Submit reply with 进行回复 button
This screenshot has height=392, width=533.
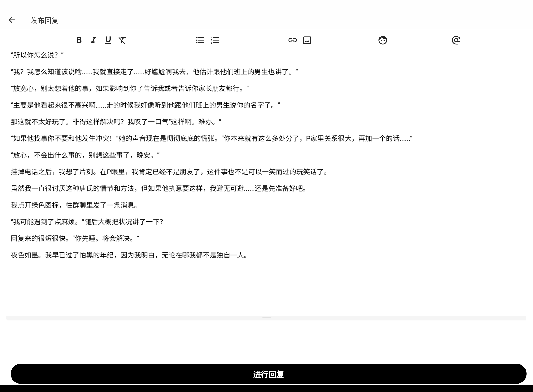pyautogui.click(x=268, y=374)
